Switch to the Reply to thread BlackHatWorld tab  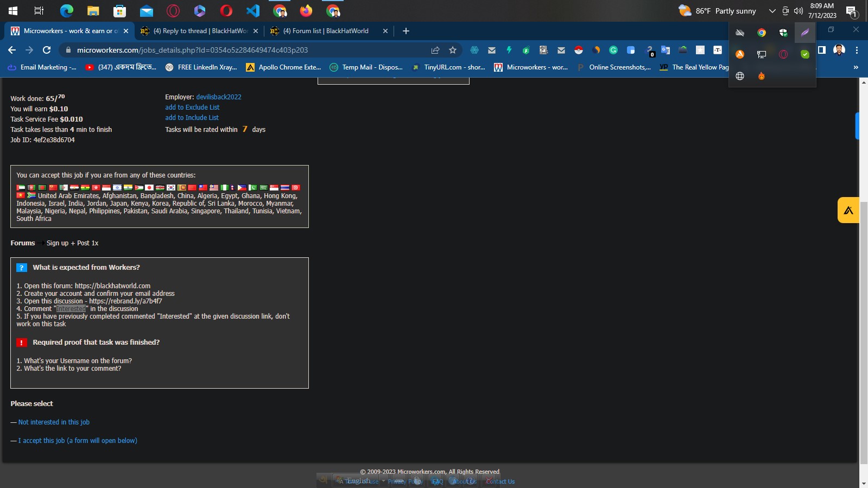pos(199,31)
